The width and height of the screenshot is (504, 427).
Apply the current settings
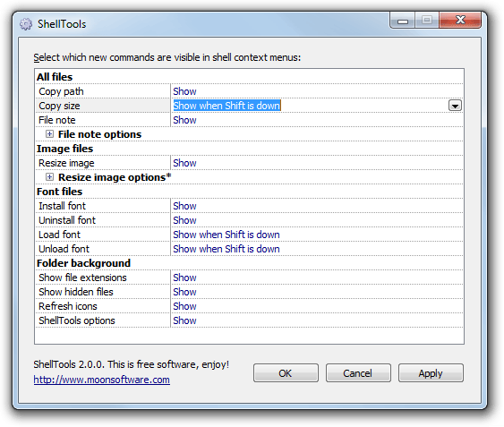coord(431,373)
